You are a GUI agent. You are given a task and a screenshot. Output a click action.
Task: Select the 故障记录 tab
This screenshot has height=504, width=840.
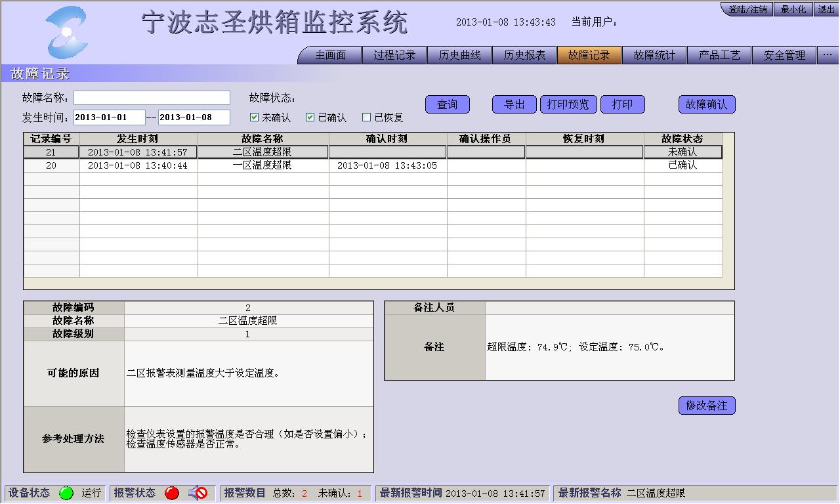589,56
